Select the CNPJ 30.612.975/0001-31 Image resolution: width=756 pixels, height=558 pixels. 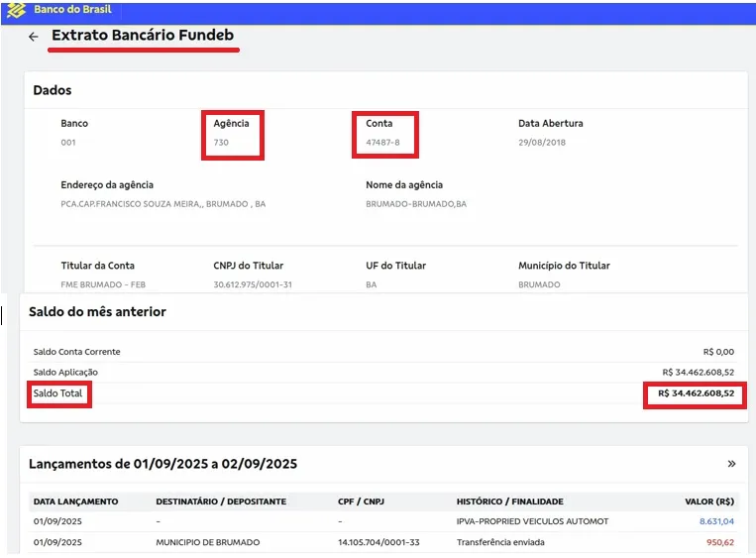coord(253,284)
